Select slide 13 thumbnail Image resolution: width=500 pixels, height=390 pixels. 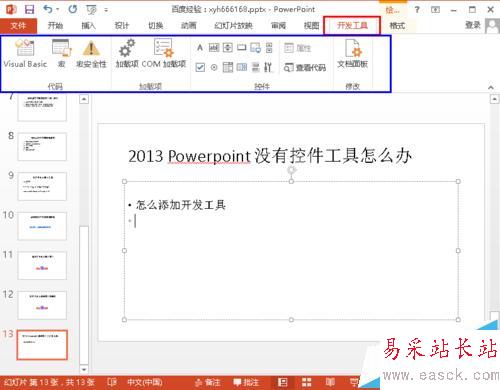42,345
